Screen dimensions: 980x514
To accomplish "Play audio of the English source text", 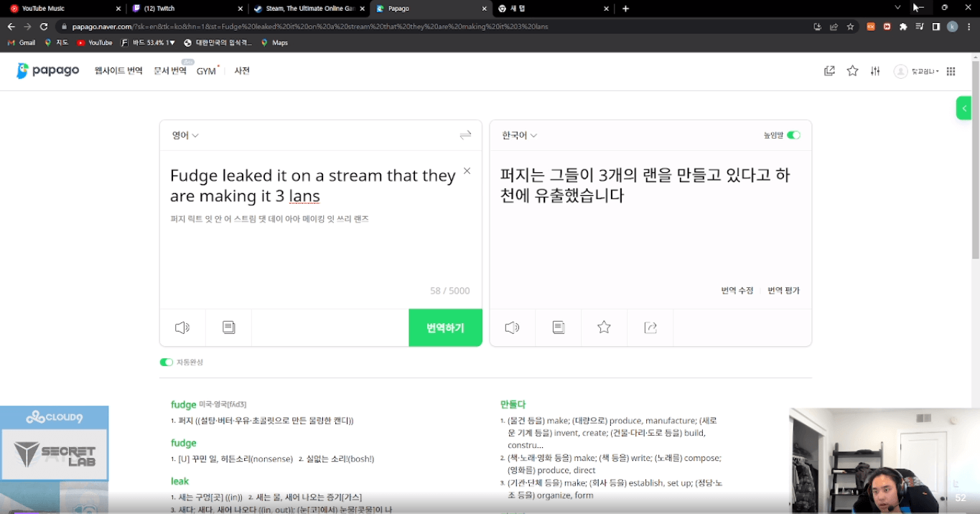I will [182, 327].
